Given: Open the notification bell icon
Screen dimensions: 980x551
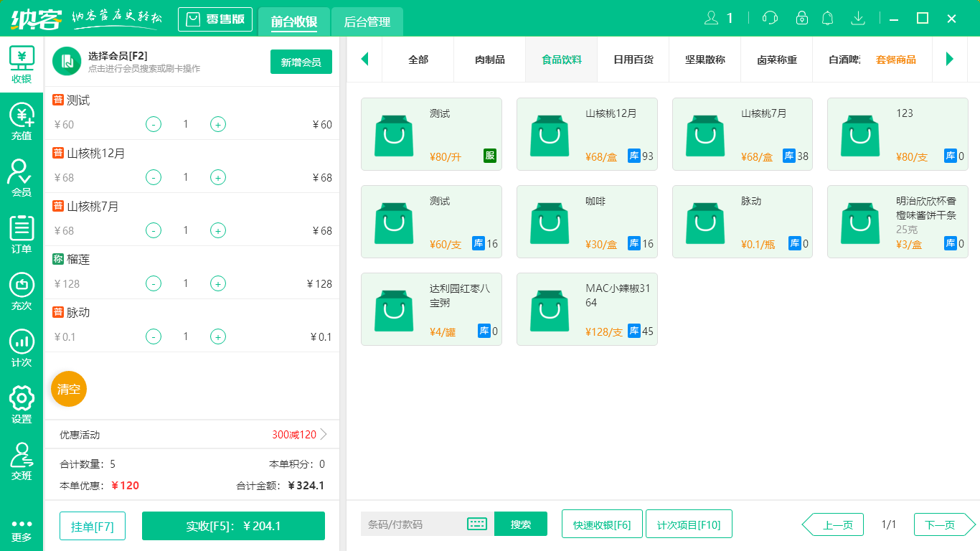Looking at the screenshot, I should (827, 19).
